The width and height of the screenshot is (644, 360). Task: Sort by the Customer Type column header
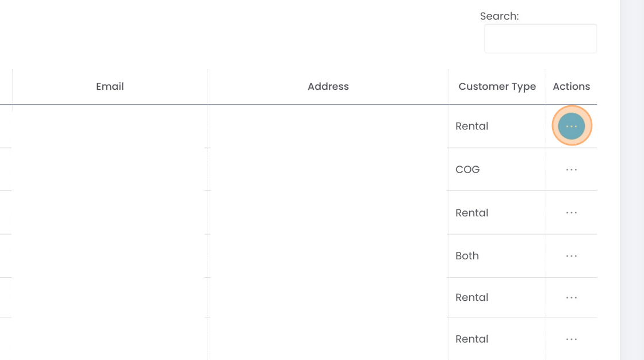point(497,87)
